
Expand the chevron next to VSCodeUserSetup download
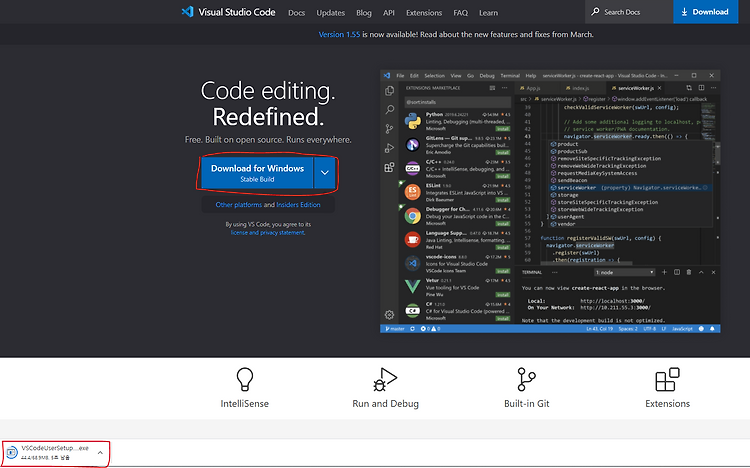point(100,452)
